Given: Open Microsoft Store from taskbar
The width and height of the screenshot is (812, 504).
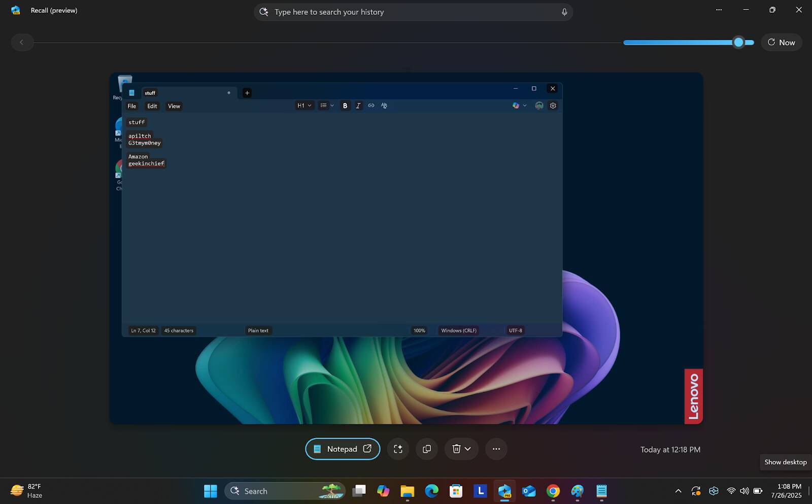Looking at the screenshot, I should pyautogui.click(x=456, y=491).
